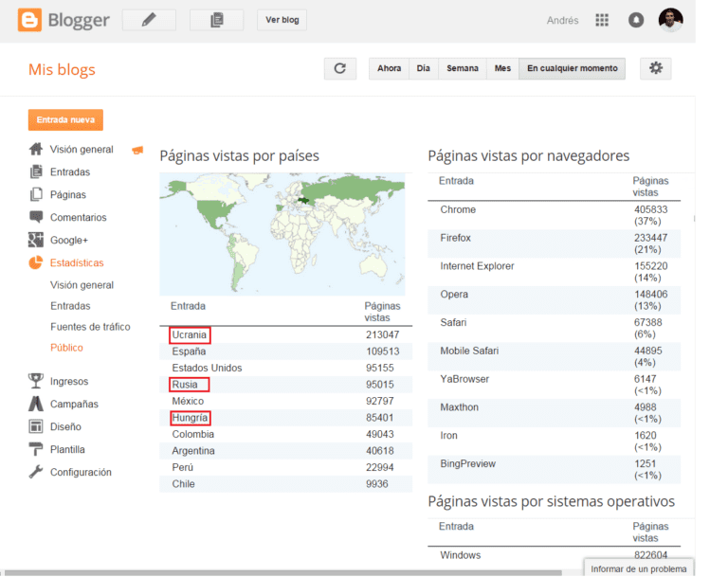Viewport: 728px width, 577px height.
Task: Open Público stats page
Action: coord(66,348)
